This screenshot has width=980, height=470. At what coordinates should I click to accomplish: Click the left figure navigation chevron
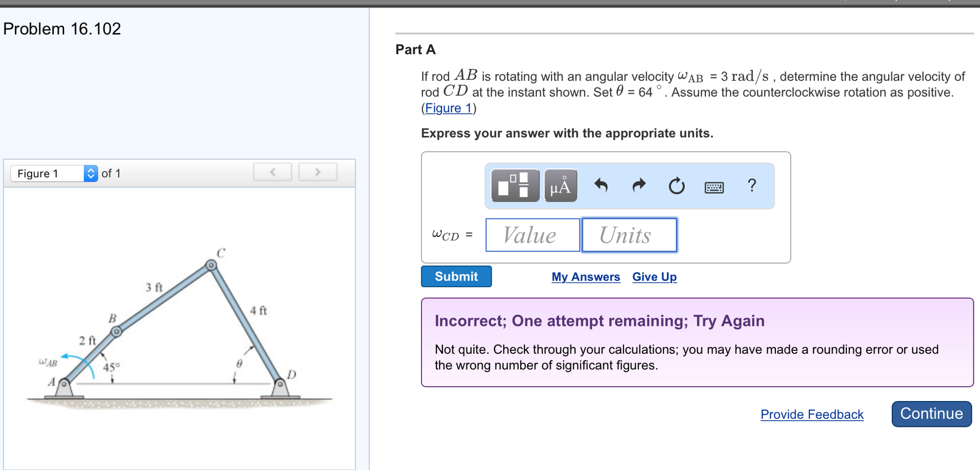pyautogui.click(x=272, y=172)
